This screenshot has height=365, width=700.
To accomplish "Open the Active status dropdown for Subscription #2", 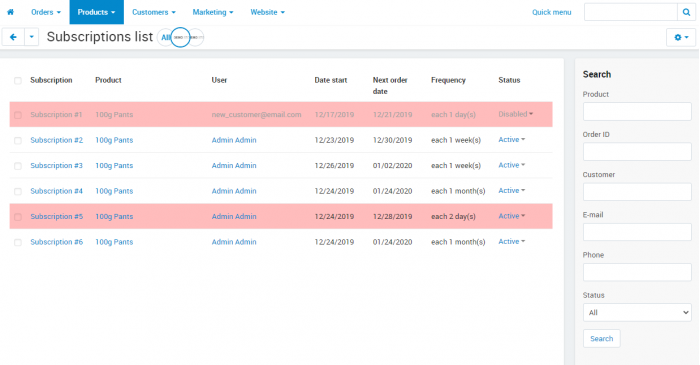I will [x=512, y=140].
